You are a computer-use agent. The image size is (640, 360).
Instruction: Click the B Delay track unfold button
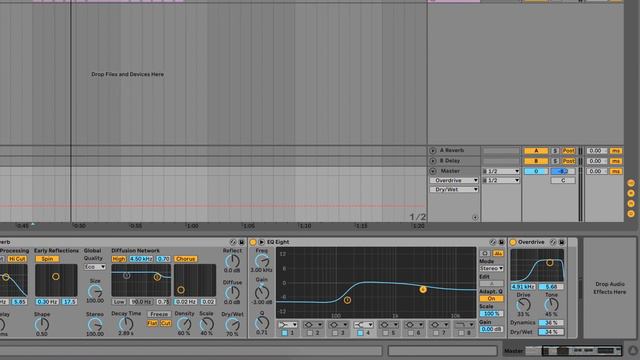pyautogui.click(x=433, y=161)
